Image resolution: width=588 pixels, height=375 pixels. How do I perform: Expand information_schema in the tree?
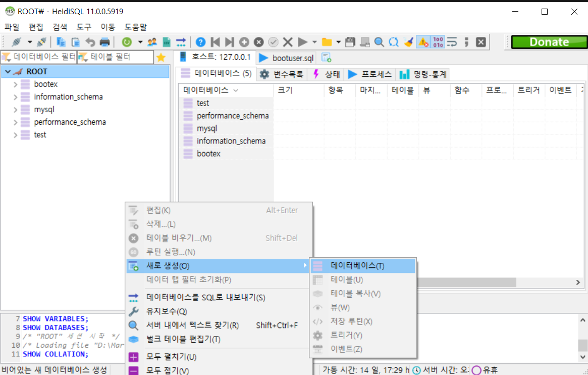pyautogui.click(x=15, y=97)
